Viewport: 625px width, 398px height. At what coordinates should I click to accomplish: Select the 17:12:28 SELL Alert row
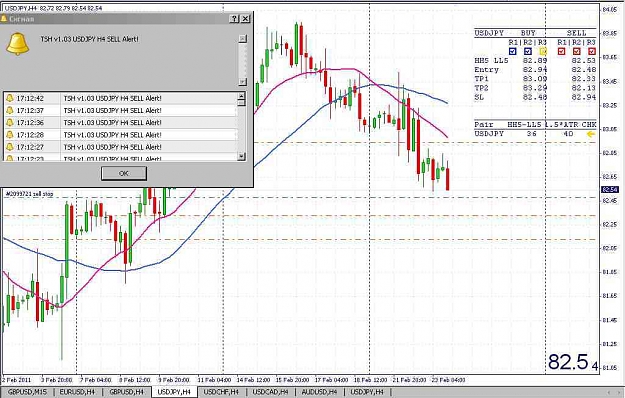[120, 135]
